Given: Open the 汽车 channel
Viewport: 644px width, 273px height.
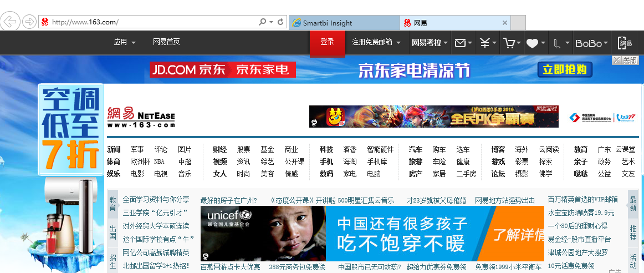Looking at the screenshot, I should [x=415, y=150].
